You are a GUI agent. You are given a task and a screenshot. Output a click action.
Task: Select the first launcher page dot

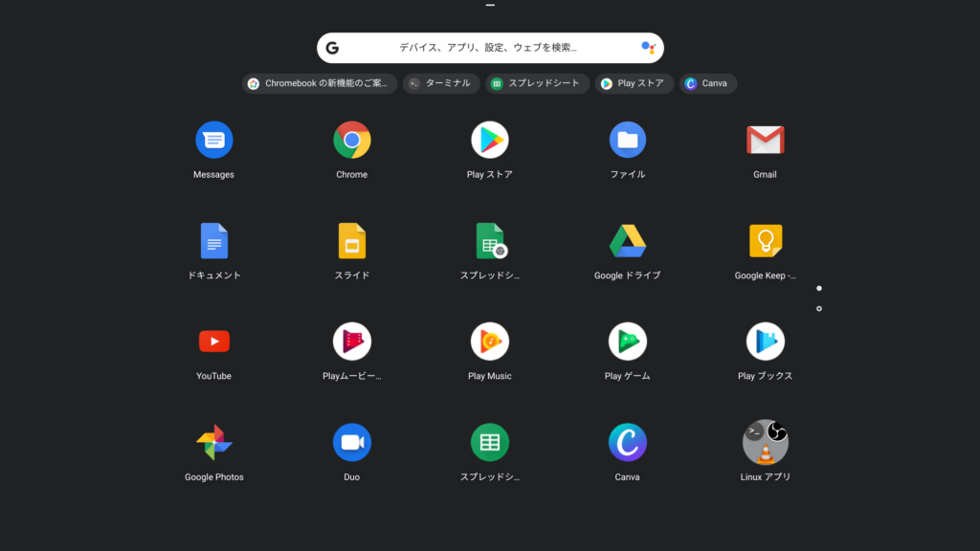[x=819, y=289]
